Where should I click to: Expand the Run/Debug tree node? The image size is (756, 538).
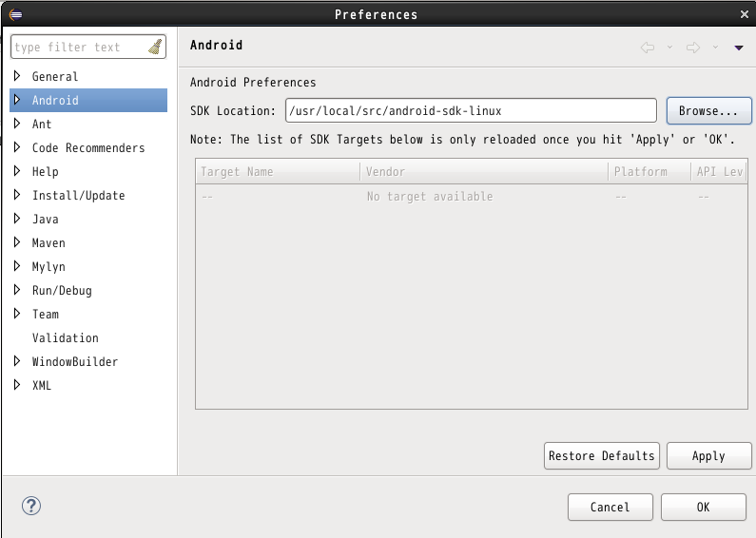(17, 289)
